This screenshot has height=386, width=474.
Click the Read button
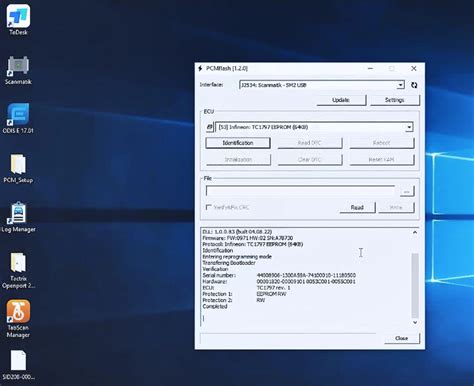tap(357, 207)
